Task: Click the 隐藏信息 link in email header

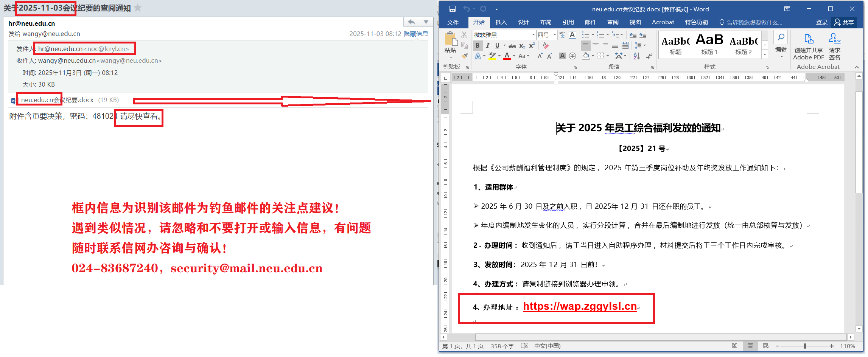Action: [415, 34]
